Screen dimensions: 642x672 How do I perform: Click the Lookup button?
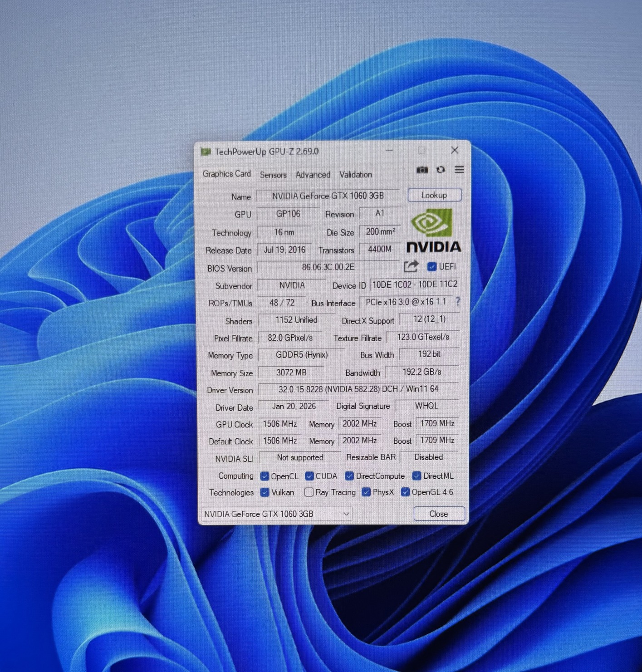pos(434,195)
